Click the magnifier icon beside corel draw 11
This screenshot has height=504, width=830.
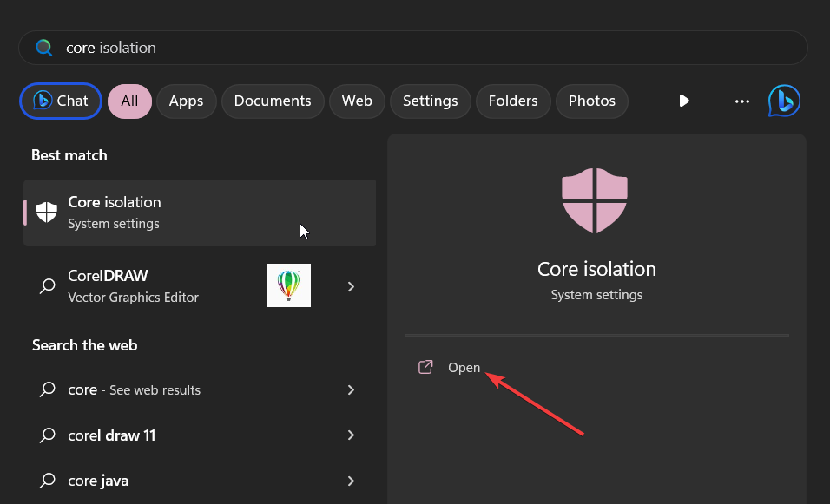(48, 435)
